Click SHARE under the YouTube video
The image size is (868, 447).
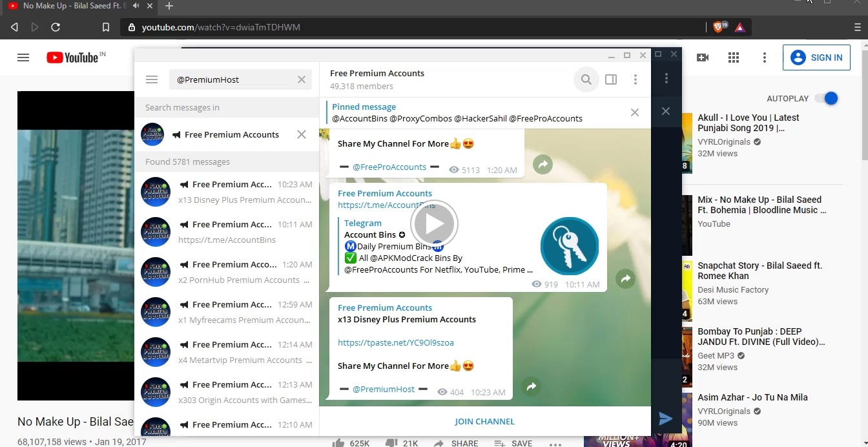[x=456, y=443]
